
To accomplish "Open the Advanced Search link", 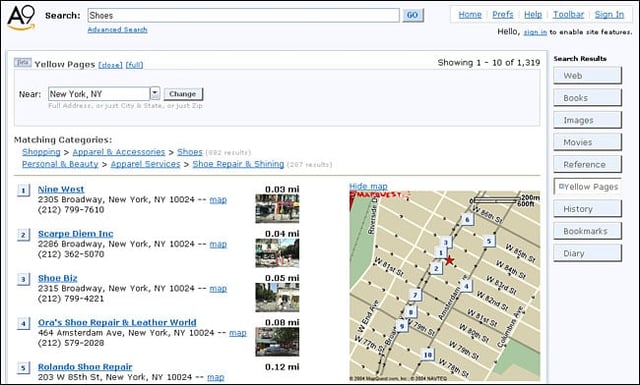I will [118, 30].
